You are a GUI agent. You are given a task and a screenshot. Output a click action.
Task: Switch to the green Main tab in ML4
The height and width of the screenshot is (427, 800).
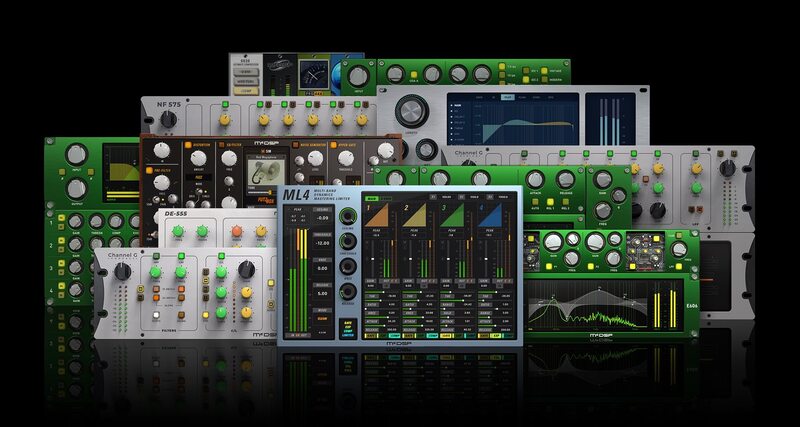tap(371, 198)
